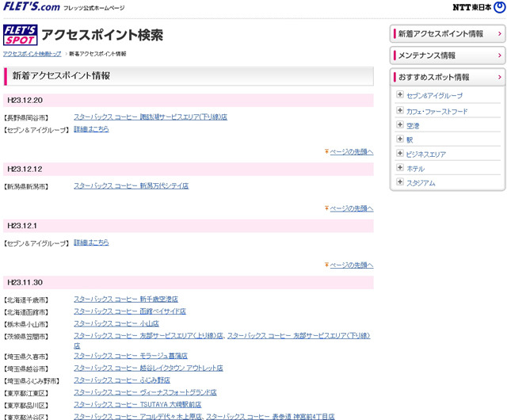Open Starbucks ふじみ野店 link
507x420 pixels.
point(122,380)
